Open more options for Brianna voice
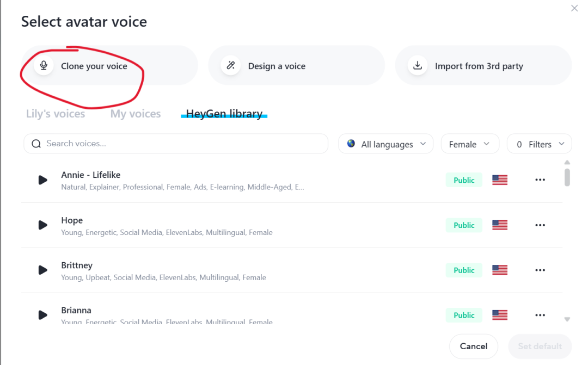Screen dimensions: 588x365 point(540,315)
